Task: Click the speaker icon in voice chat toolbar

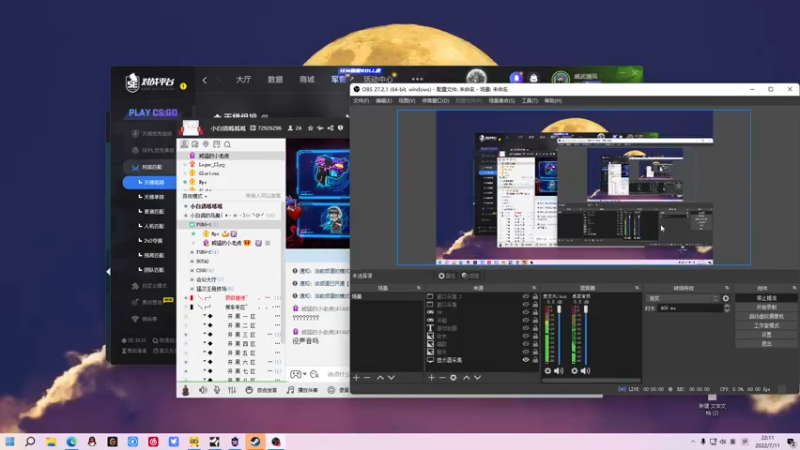Action: [203, 390]
